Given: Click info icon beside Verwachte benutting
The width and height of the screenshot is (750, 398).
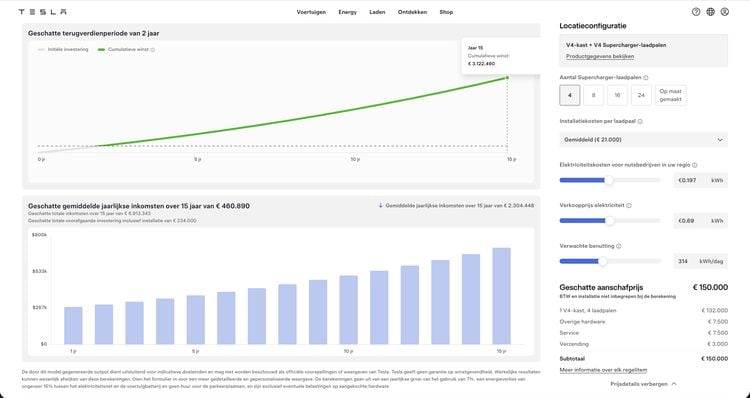Looking at the screenshot, I should [618, 246].
